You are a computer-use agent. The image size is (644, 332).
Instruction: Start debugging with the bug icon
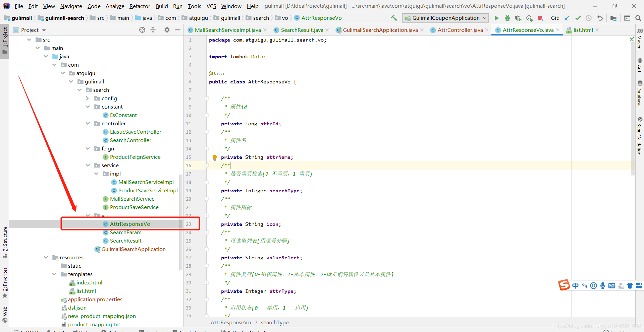[x=507, y=18]
